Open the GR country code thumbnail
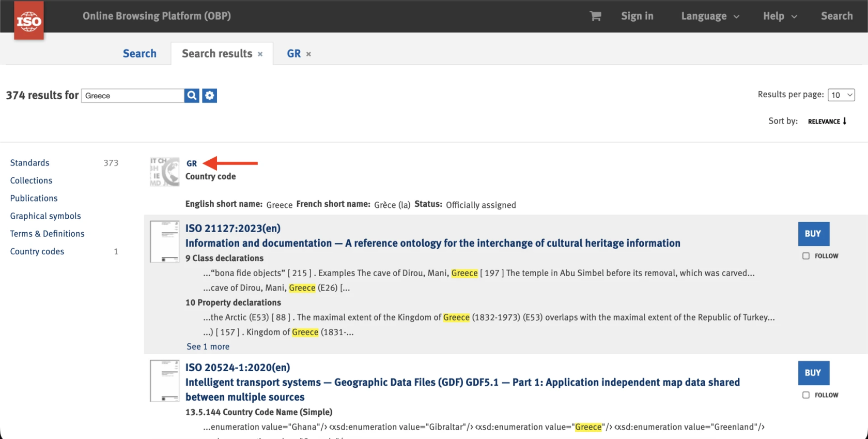 tap(165, 172)
